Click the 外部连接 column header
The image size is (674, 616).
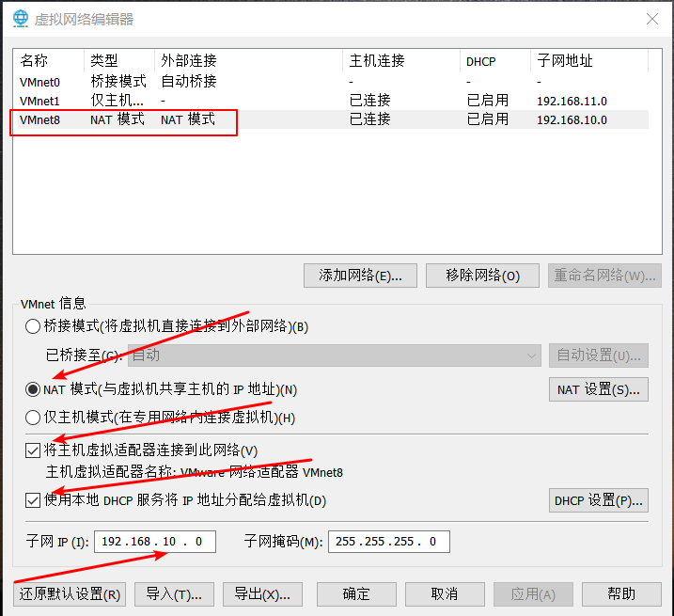(x=248, y=60)
